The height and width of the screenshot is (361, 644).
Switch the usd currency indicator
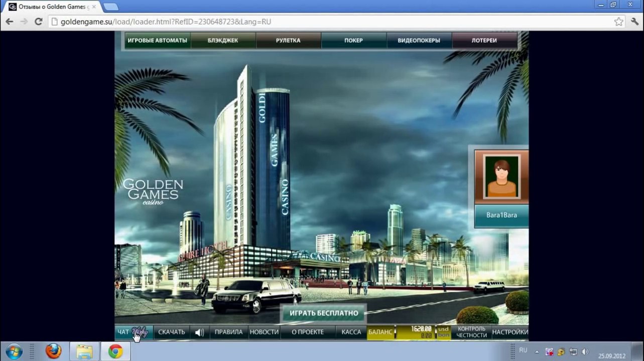pos(443,329)
